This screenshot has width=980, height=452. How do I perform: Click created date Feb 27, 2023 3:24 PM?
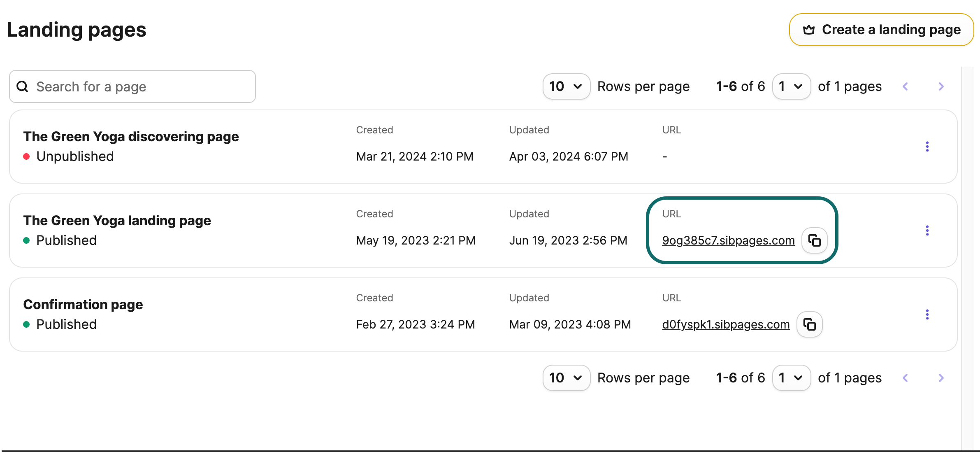tap(415, 324)
